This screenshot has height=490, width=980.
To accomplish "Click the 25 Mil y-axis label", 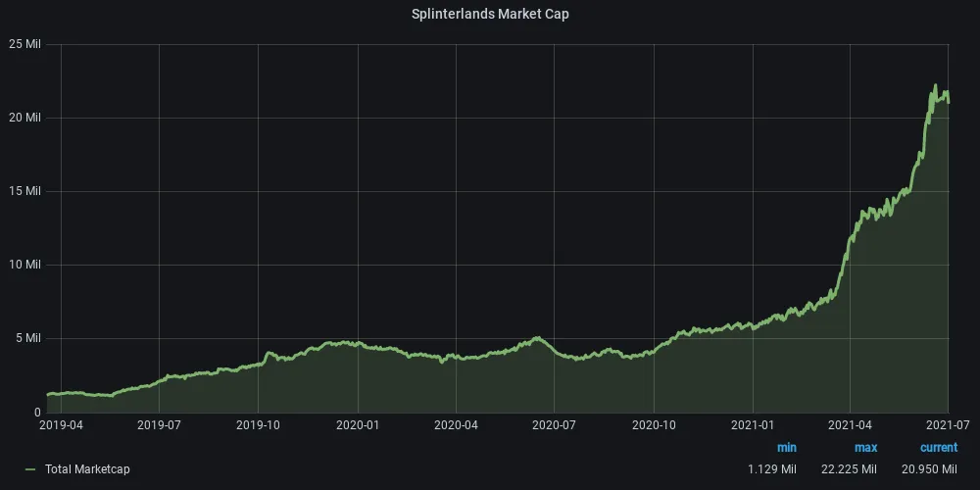I will tap(25, 44).
